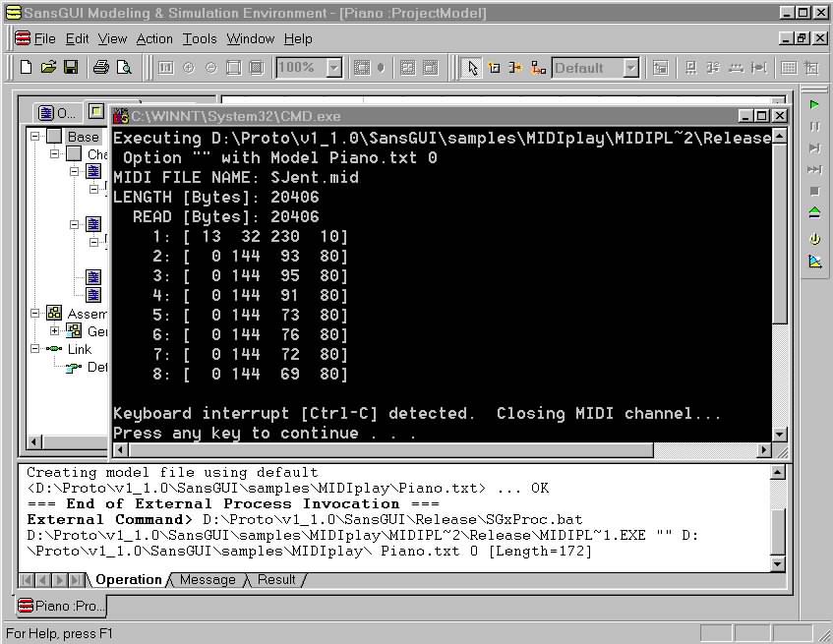833x644 pixels.
Task: Open the Action menu
Action: pos(154,38)
